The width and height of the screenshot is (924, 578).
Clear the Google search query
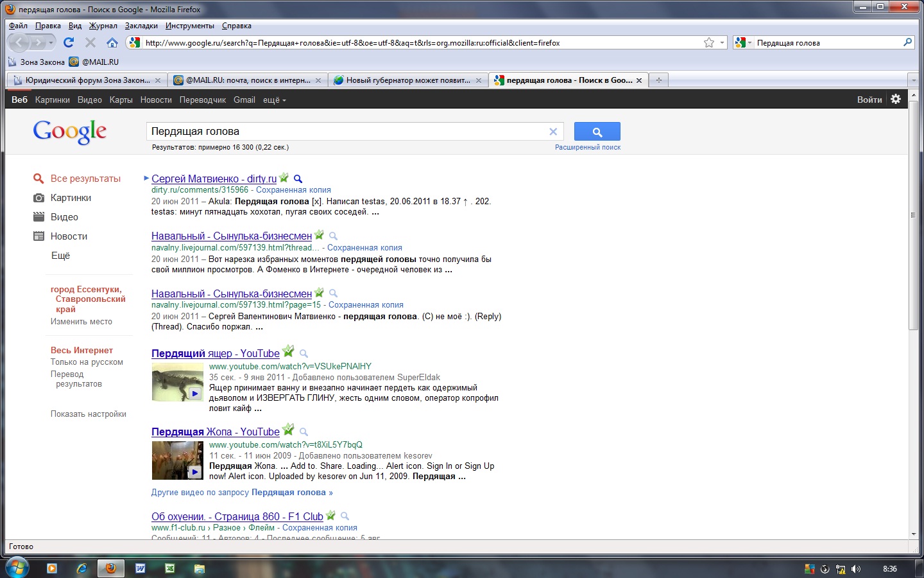coord(553,132)
